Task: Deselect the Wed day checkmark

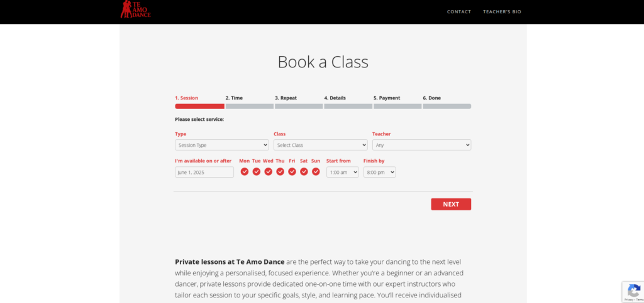Action: [268, 171]
